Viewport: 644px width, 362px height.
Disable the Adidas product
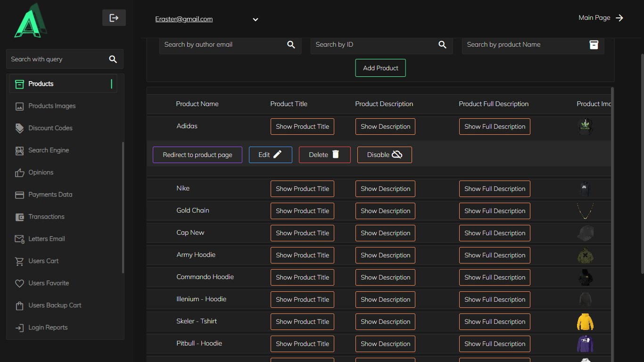[x=384, y=155]
